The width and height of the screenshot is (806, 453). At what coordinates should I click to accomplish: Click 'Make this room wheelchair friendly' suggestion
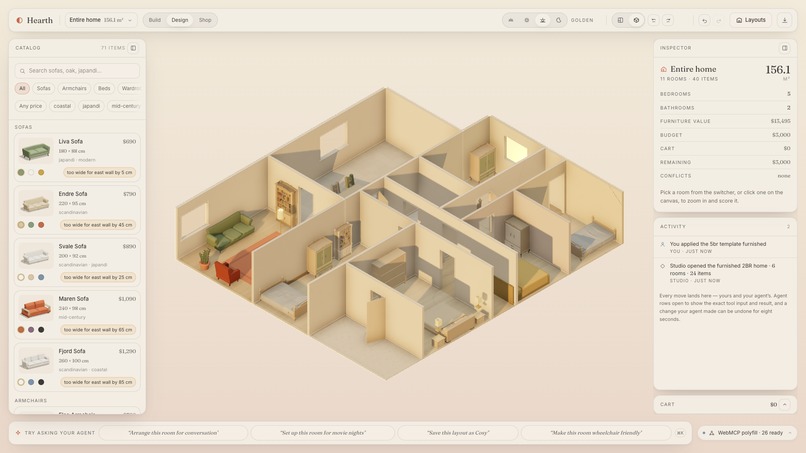tap(596, 433)
